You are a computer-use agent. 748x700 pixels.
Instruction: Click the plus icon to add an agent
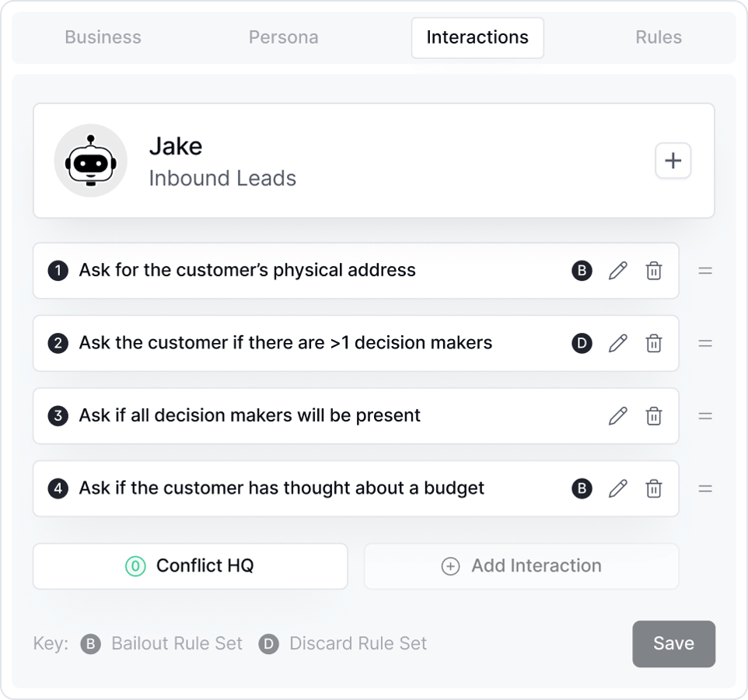(673, 160)
